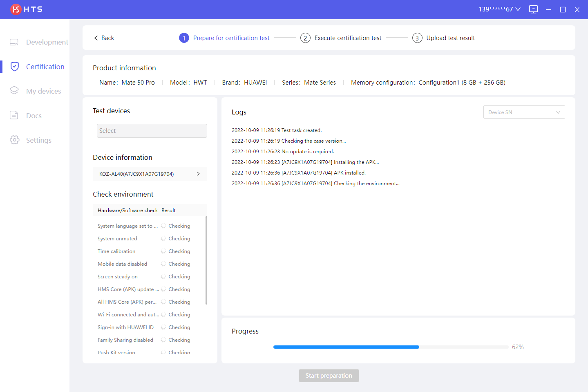This screenshot has width=588, height=392.
Task: Click the 'No update is required.' log entry
Action: click(x=283, y=152)
